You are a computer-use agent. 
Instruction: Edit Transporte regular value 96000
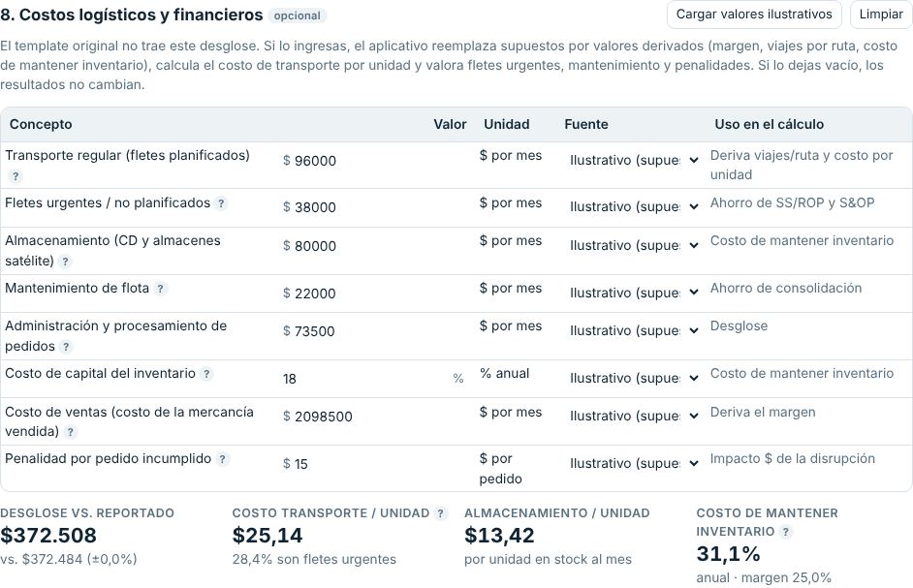[x=372, y=161]
